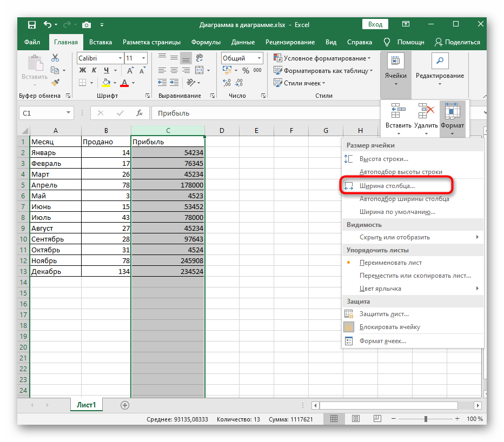Screen dimensions: 504x442
Task: Expand the Name Box dropdown arrow
Action: coord(68,113)
